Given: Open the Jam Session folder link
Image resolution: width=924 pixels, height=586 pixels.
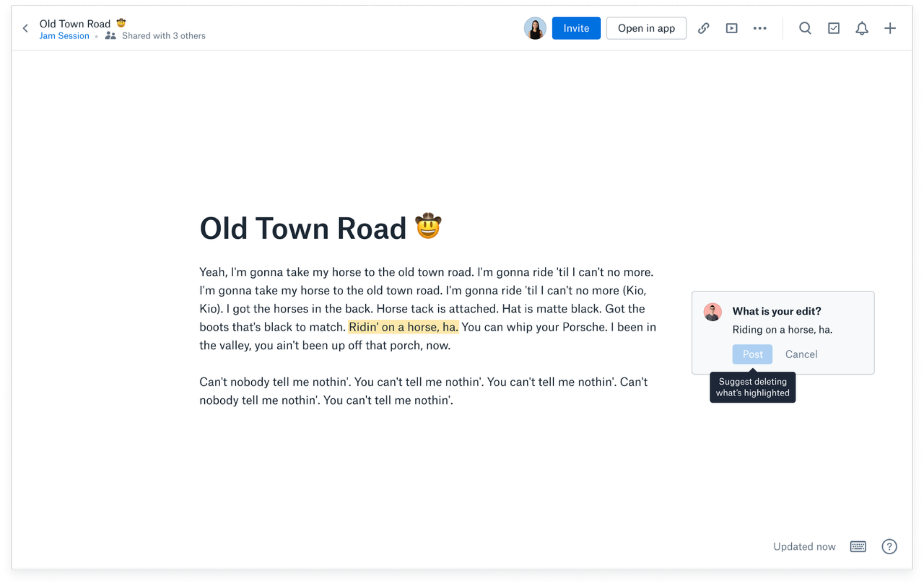Looking at the screenshot, I should pyautogui.click(x=64, y=36).
